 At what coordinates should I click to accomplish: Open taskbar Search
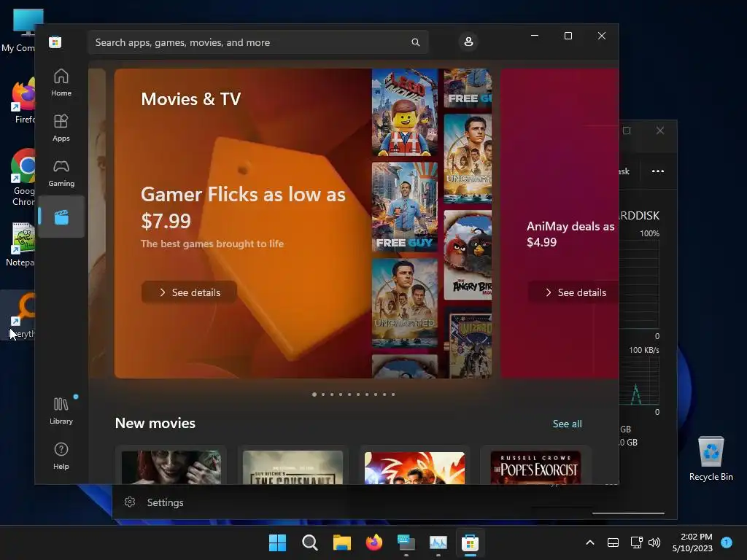309,542
